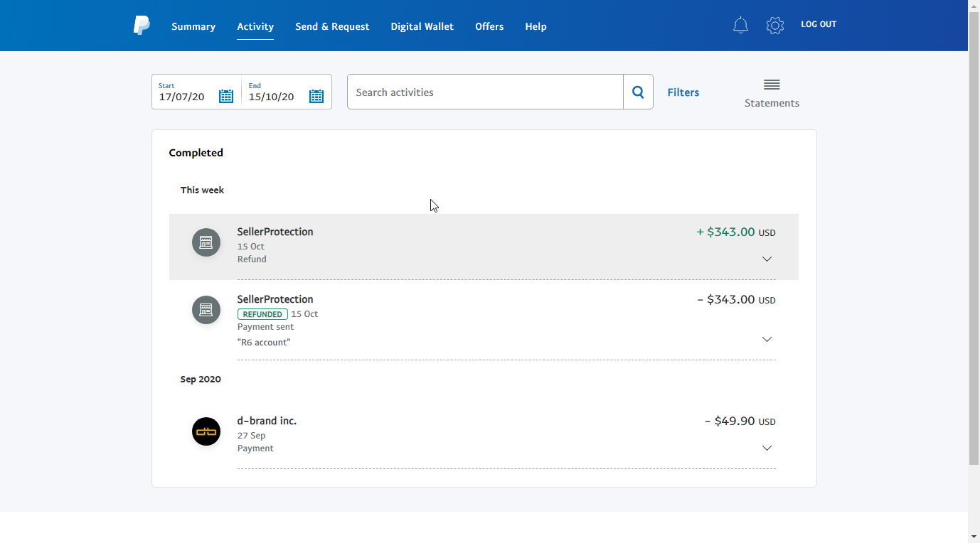This screenshot has width=980, height=543.
Task: Click the d-brand inc. merchant logo
Action: (206, 431)
